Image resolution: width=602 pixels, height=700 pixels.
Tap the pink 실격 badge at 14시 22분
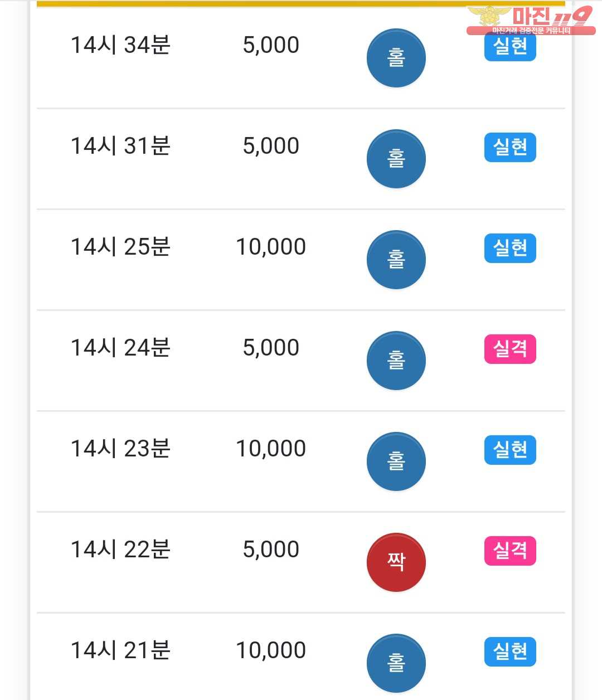coord(510,551)
